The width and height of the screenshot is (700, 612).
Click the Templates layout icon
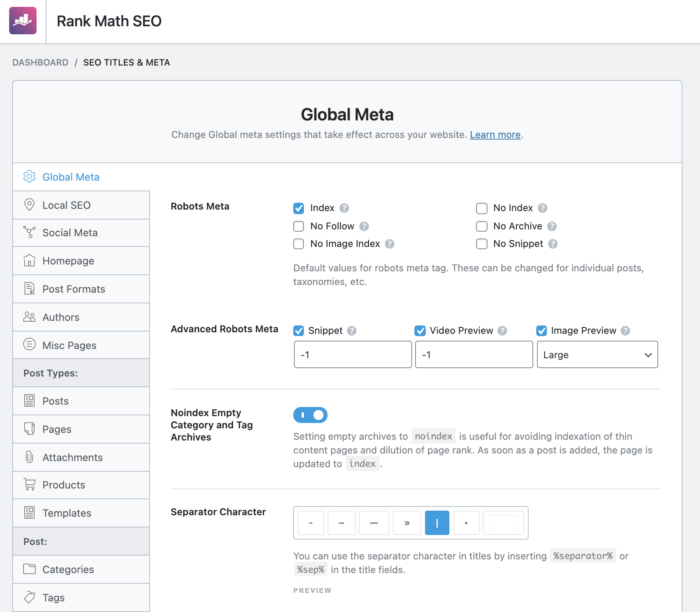pos(29,513)
